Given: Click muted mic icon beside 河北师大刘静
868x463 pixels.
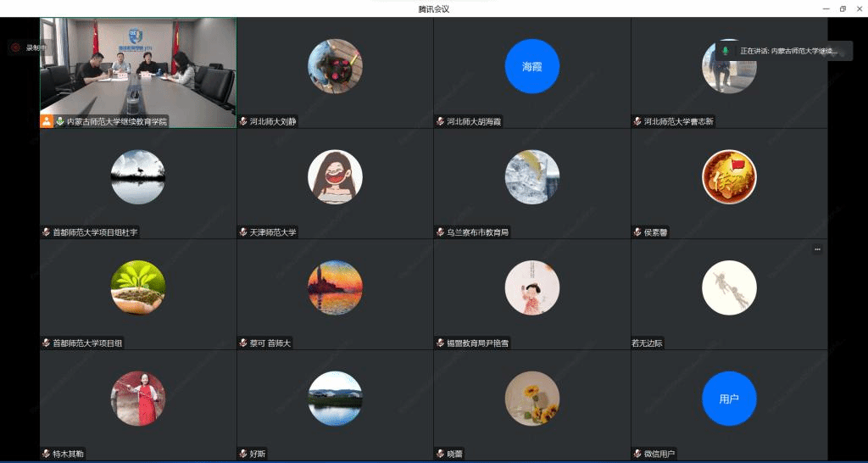Looking at the screenshot, I should pos(244,121).
